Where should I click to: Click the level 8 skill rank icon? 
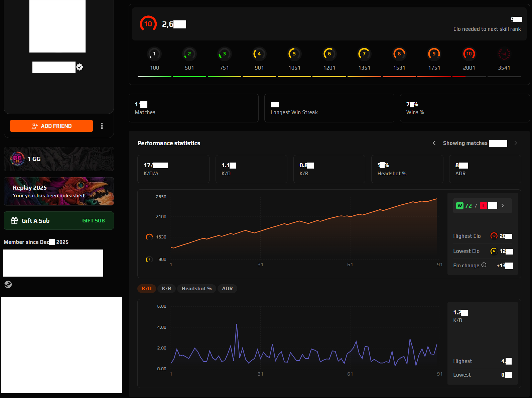click(x=399, y=54)
